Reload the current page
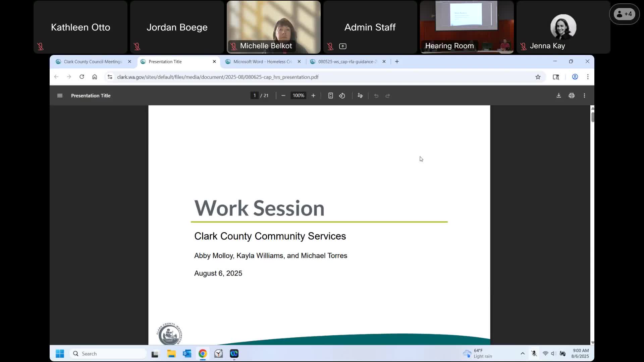The height and width of the screenshot is (362, 644). [x=82, y=77]
